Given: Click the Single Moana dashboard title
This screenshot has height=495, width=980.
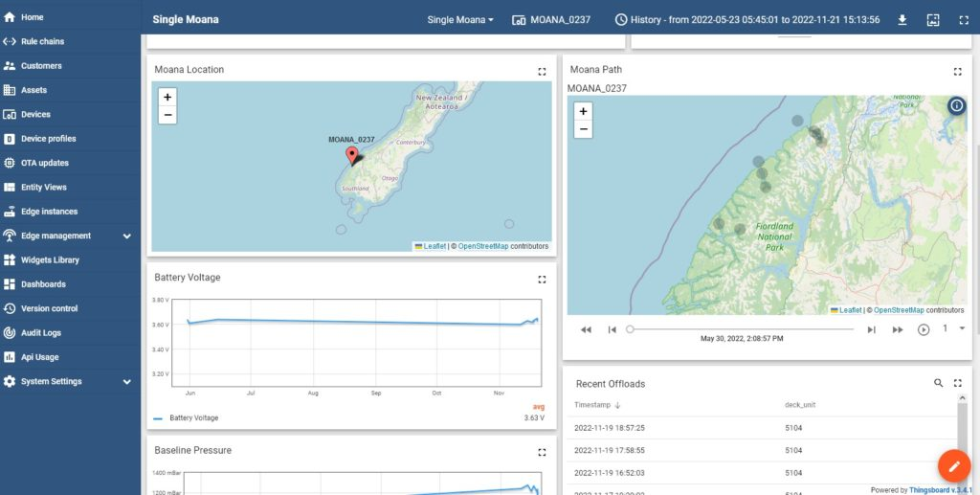Looking at the screenshot, I should pyautogui.click(x=186, y=19).
